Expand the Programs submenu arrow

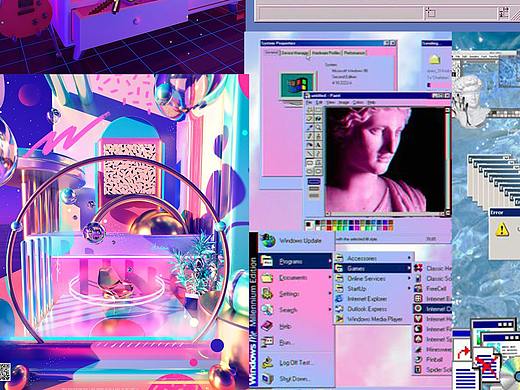point(330,261)
